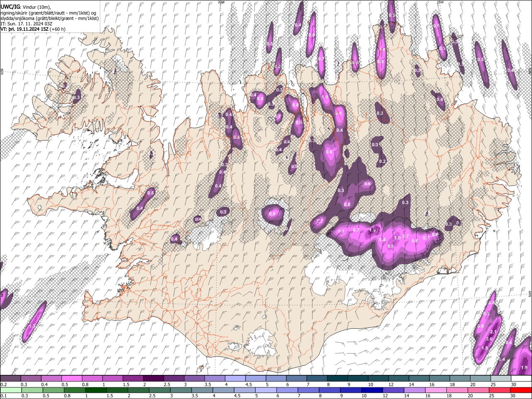Viewport: 532px width, 399px height.
Task: Click the 'rigning/skúrir (grænt/blátt/rautt' legend description line
Action: click(48, 12)
